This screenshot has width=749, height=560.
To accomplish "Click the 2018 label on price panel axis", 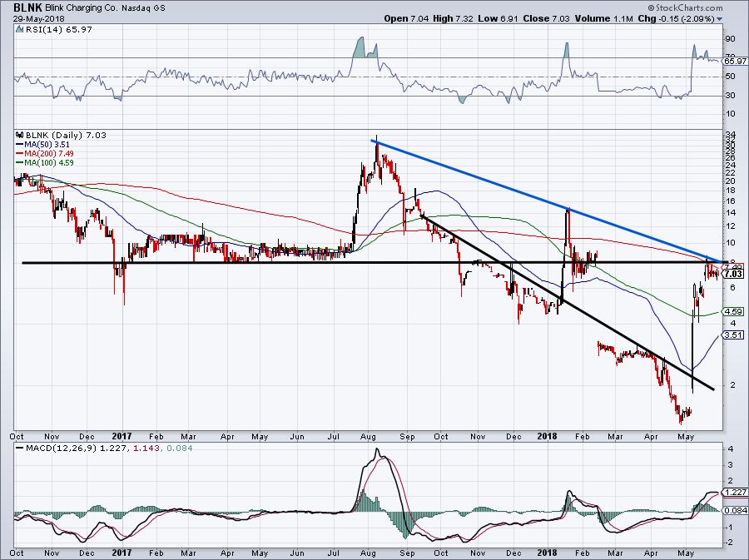I will [547, 436].
